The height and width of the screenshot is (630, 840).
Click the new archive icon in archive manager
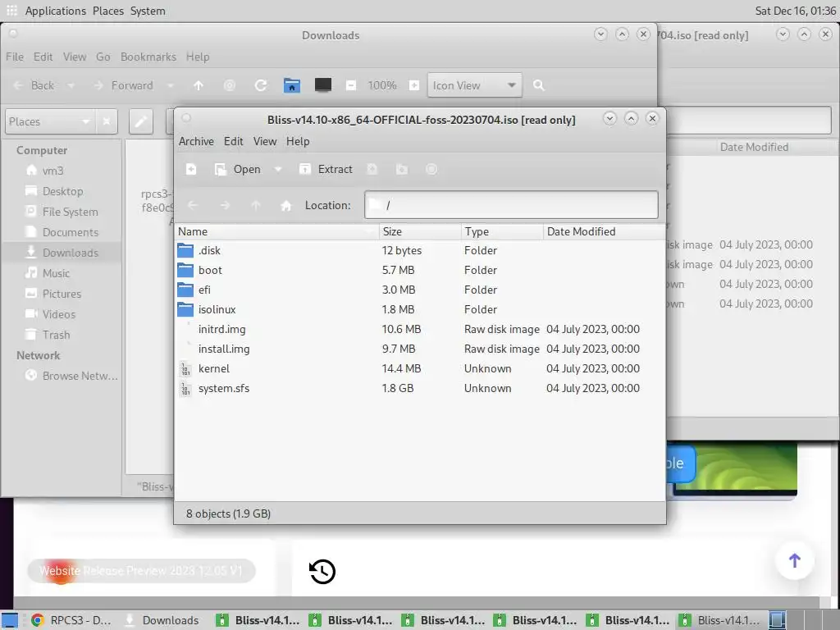click(190, 169)
